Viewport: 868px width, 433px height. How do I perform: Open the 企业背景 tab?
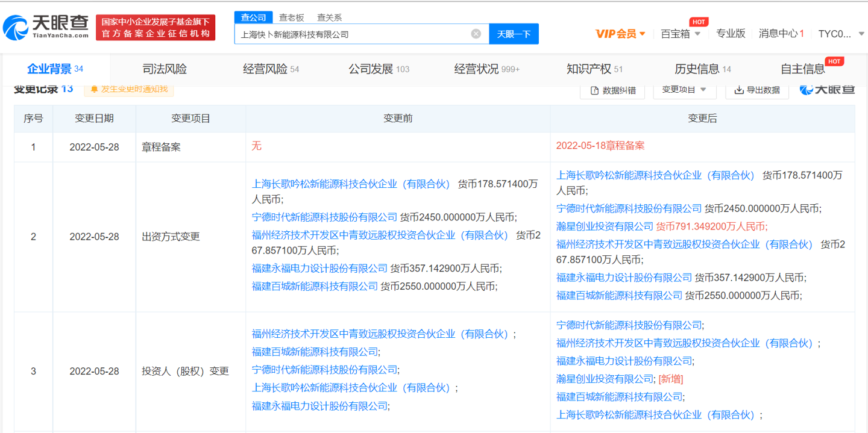pos(55,69)
